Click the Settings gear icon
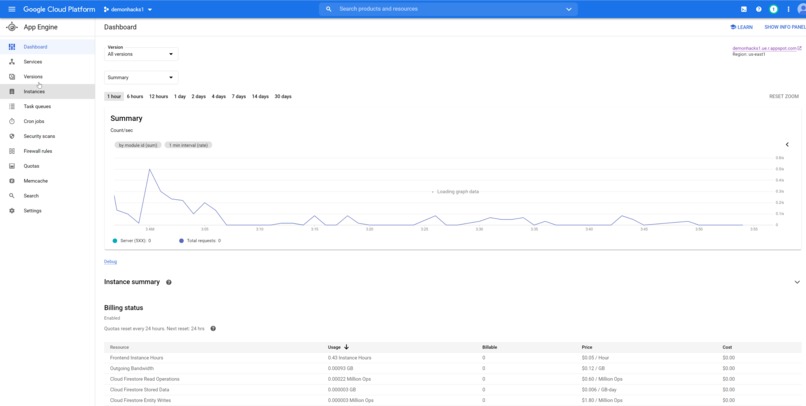Screen dimensions: 806x406 pyautogui.click(x=12, y=211)
